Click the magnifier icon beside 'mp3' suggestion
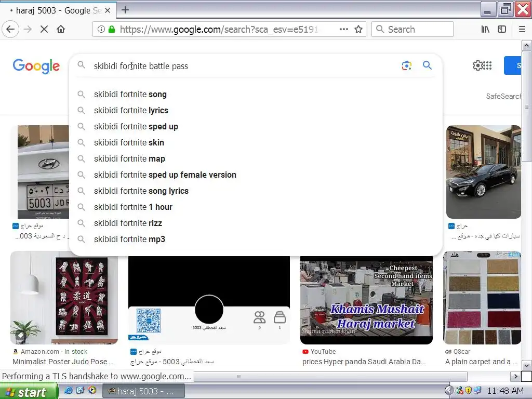The width and height of the screenshot is (532, 399). coord(81,239)
